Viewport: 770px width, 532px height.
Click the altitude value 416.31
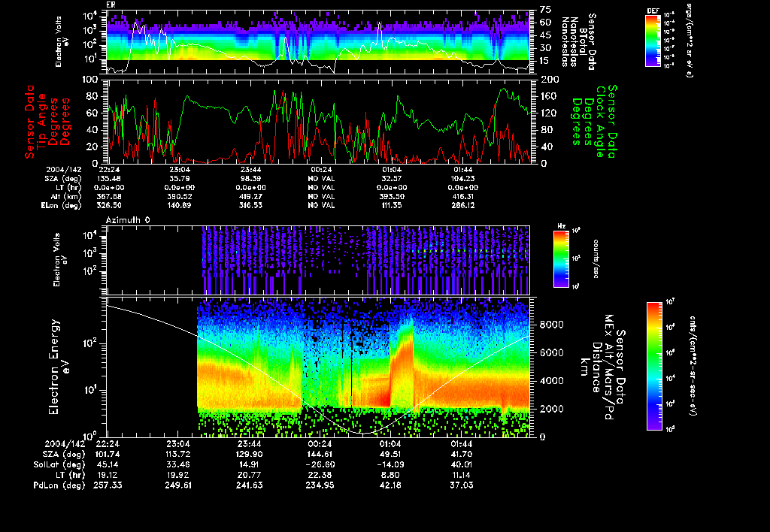462,196
